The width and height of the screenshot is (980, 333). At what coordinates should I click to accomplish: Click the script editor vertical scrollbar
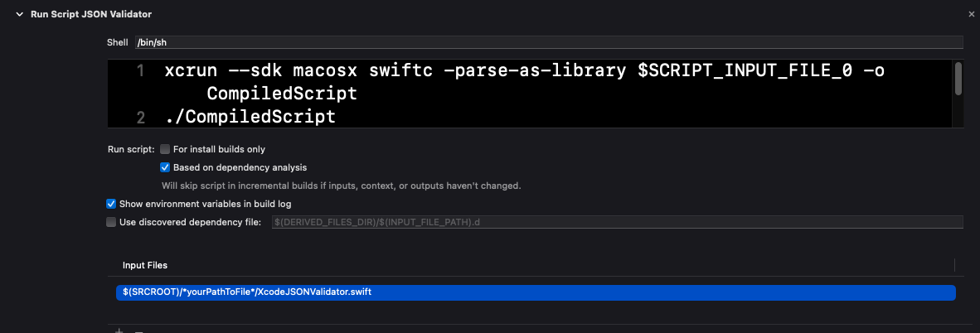pyautogui.click(x=958, y=79)
